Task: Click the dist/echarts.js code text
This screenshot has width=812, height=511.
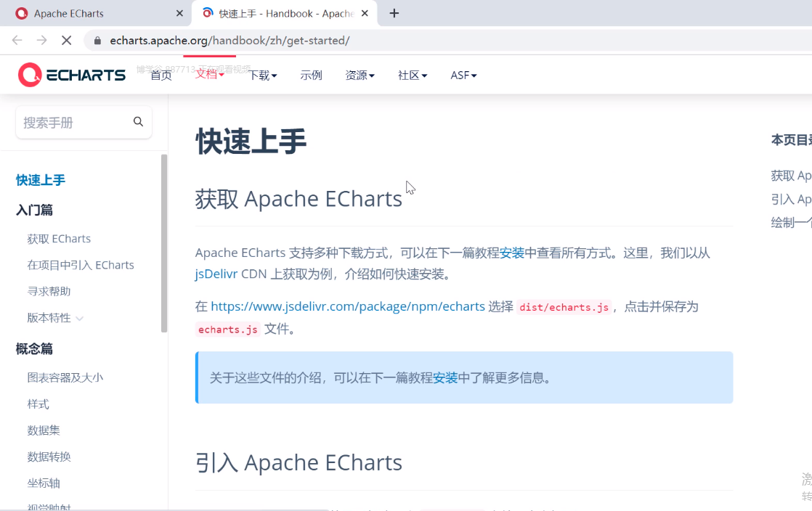Action: (x=564, y=307)
